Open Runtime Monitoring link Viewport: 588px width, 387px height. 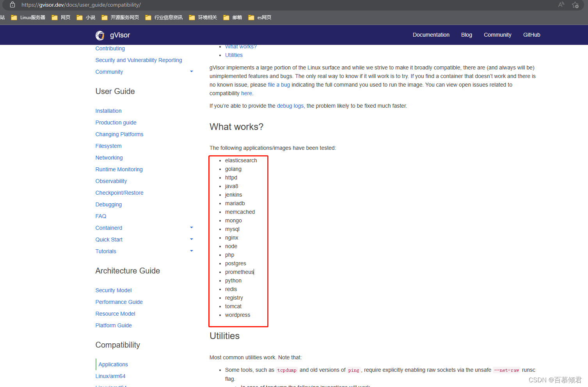click(x=119, y=169)
